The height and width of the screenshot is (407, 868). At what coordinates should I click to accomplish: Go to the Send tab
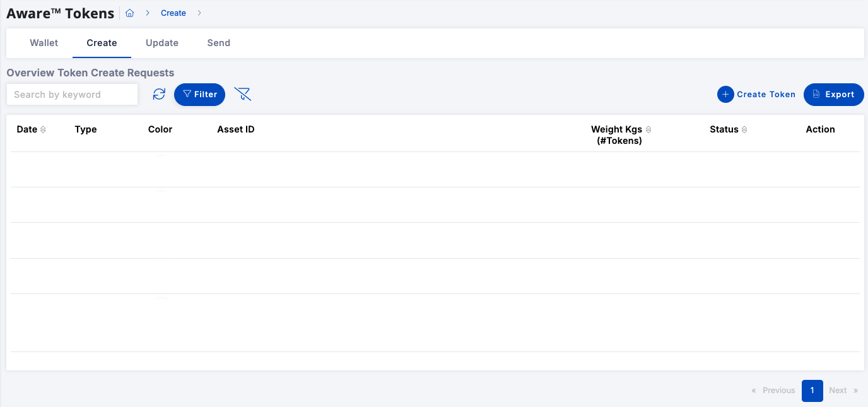[x=219, y=43]
